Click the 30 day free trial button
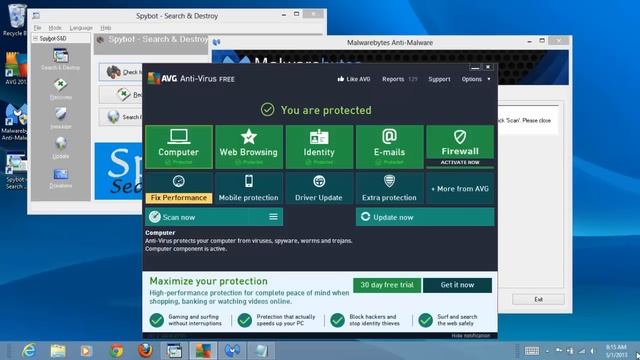 [x=387, y=285]
